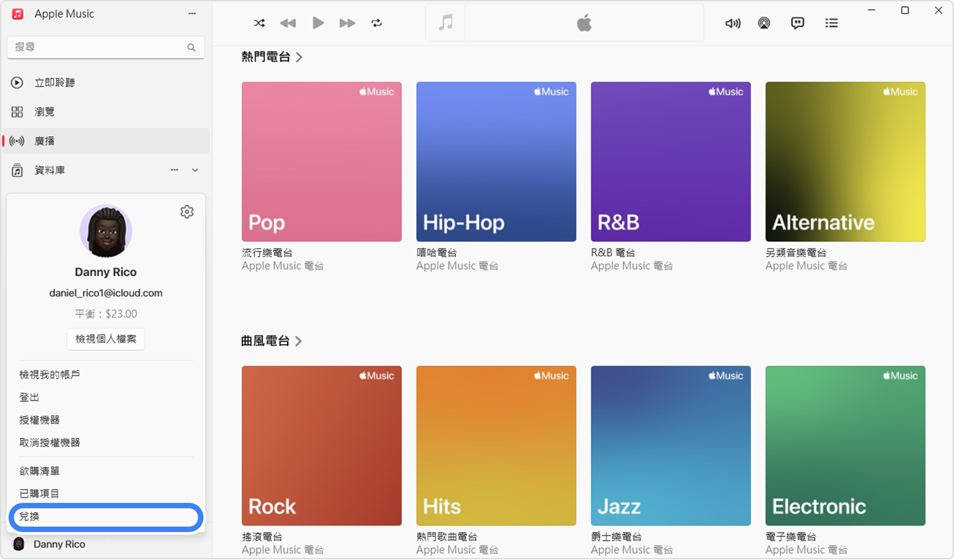
Task: Click the music note artwork placeholder
Action: tap(446, 22)
